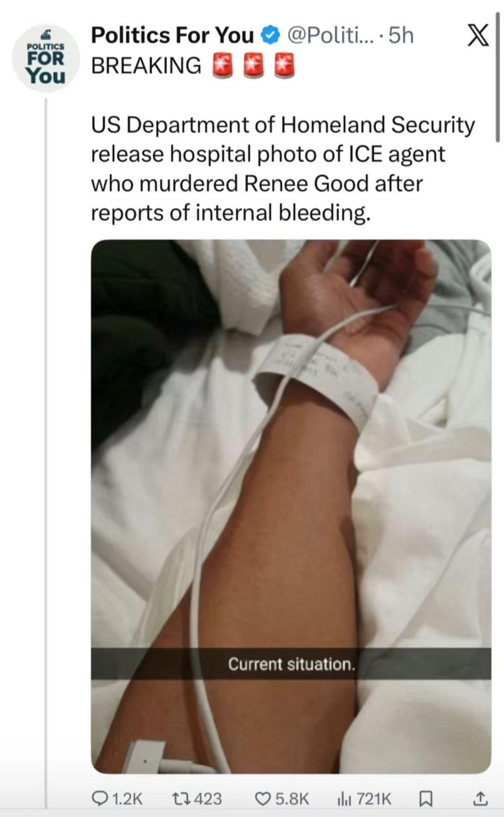Screen dimensions: 504x817
Task: Open replies via the comment bubble icon
Action: click(x=99, y=799)
